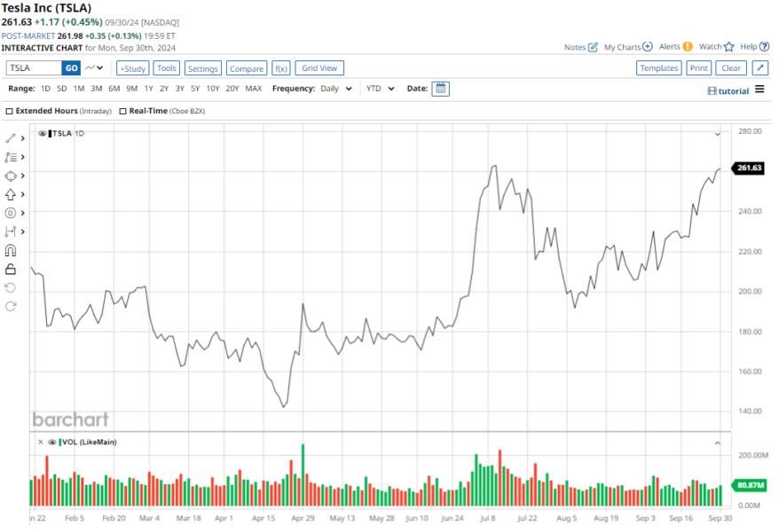The image size is (779, 532).
Task: Select the circled annotation tool icon
Action: [x=11, y=213]
